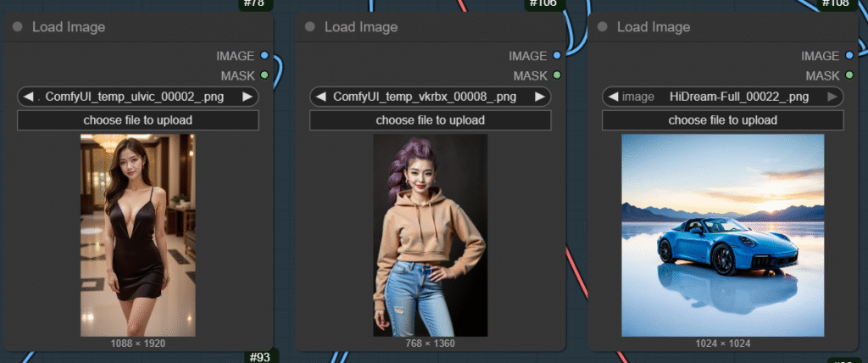Screen dimensions: 868x363
Task: Click the purple-haired woman preview image
Action: (430, 235)
